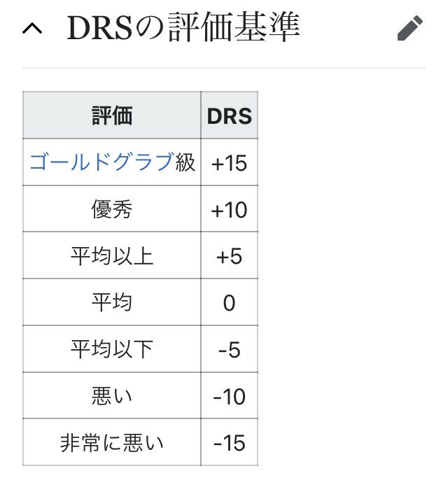This screenshot has width=448, height=487.
Task: Click the 優秀 rating cell
Action: click(112, 209)
